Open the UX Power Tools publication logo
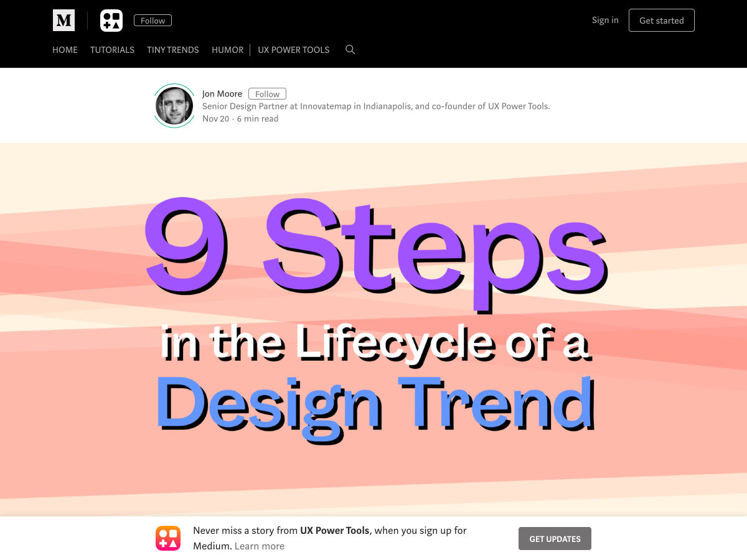 tap(111, 21)
